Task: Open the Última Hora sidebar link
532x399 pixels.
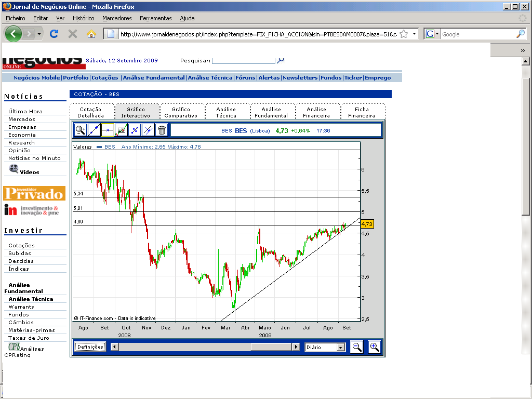Action: point(25,111)
